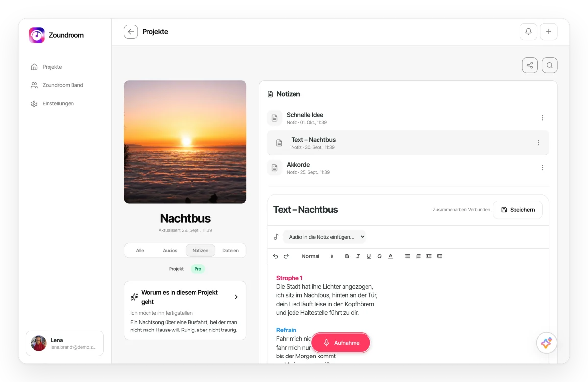Open the Audio in die Notiz einfügen dropdown
Image resolution: width=588 pixels, height=382 pixels.
(325, 237)
